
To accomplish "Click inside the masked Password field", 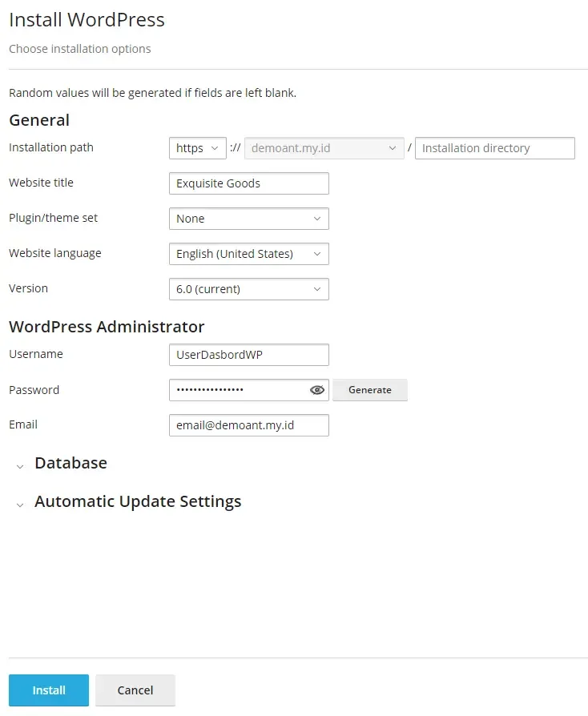I will click(236, 390).
